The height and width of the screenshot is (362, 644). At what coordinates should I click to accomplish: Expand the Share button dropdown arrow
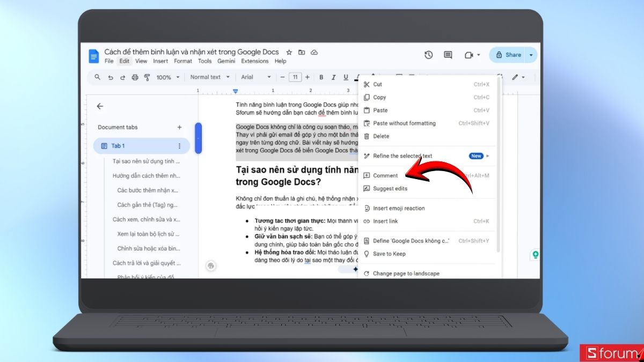[531, 55]
